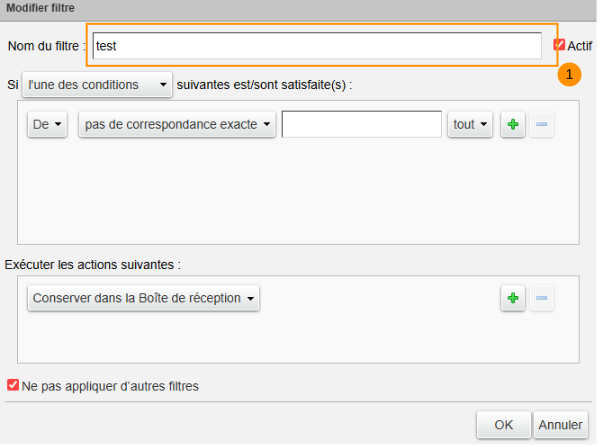This screenshot has height=447, width=600.
Task: Uncheck "Ne pas appliquer d'autres filtres"
Action: 13,385
